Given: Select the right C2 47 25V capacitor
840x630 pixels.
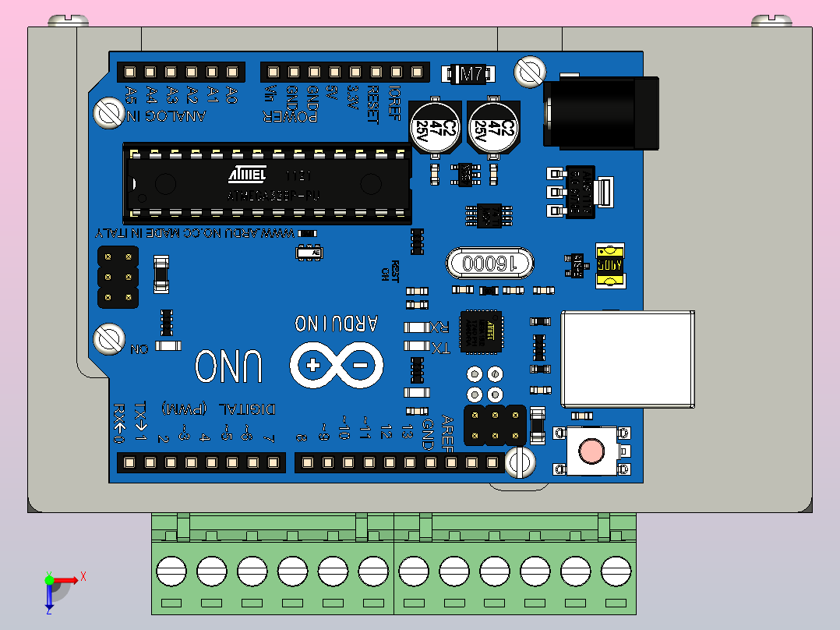Looking at the screenshot, I should click(x=493, y=128).
